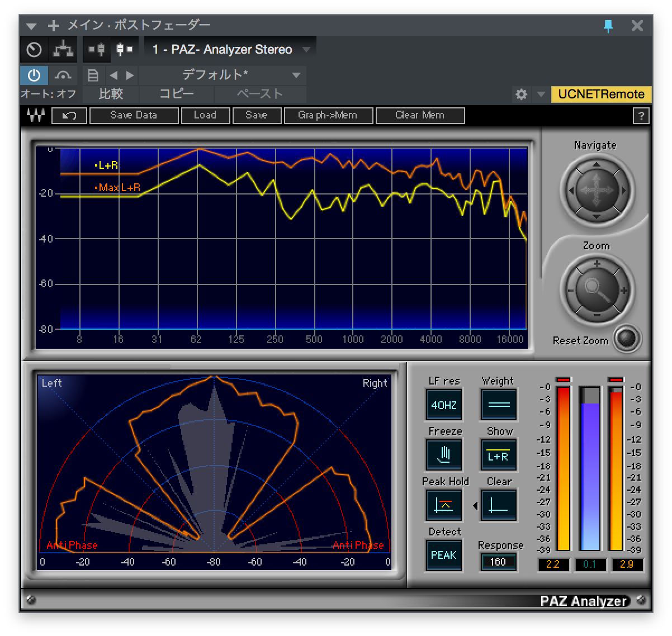Select the next preset arrow
The height and width of the screenshot is (636, 672).
point(130,75)
